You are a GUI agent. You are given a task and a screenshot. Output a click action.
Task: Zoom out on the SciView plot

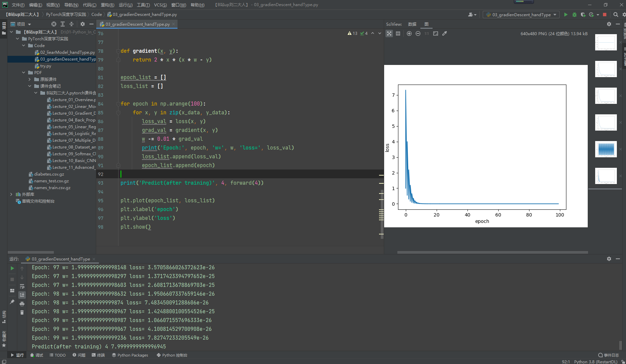[x=418, y=33]
